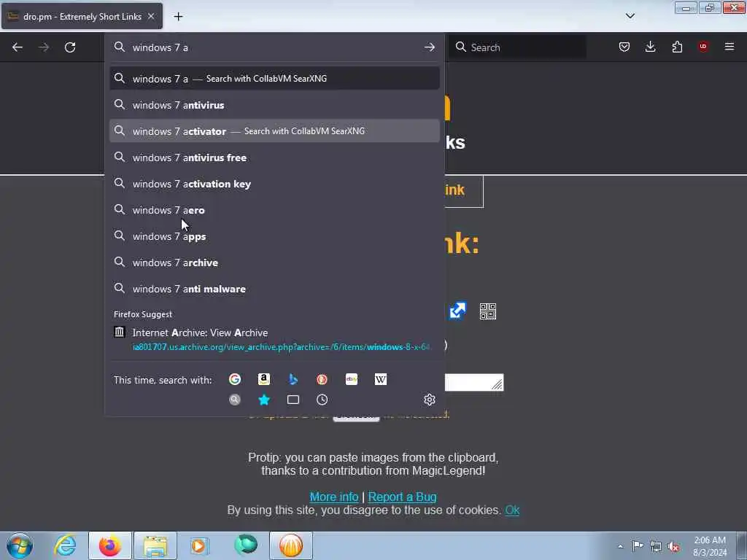The height and width of the screenshot is (560, 747).
Task: Search bookmarks via the star icon
Action: pyautogui.click(x=264, y=400)
